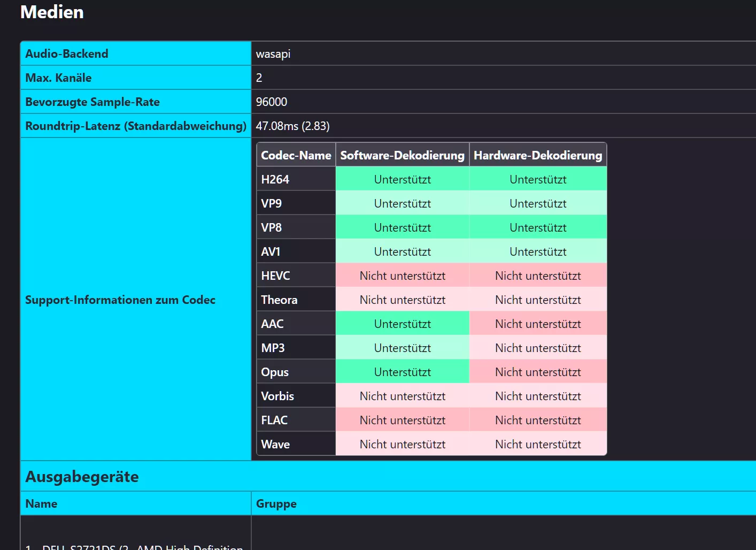The image size is (756, 550).
Task: Select the Audio-Backend row label
Action: (67, 54)
